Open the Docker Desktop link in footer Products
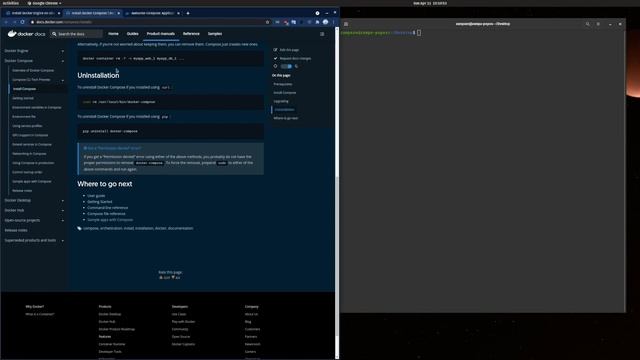The width and height of the screenshot is (640, 360). click(110, 314)
